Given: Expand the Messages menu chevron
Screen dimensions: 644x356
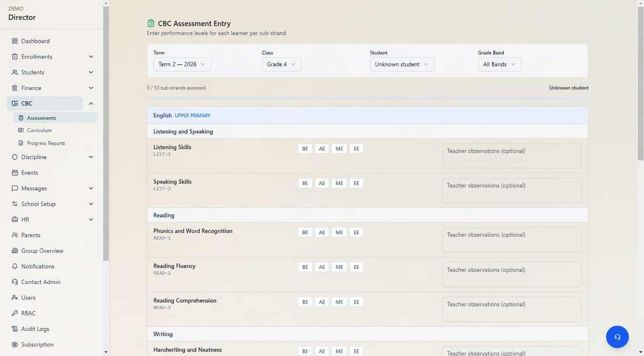Looking at the screenshot, I should [x=91, y=188].
